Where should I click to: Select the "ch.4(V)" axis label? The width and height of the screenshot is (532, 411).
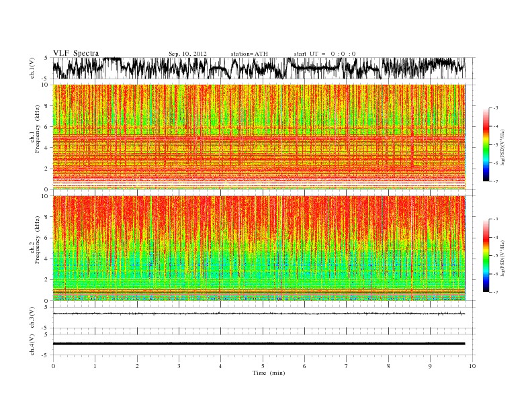(32, 345)
